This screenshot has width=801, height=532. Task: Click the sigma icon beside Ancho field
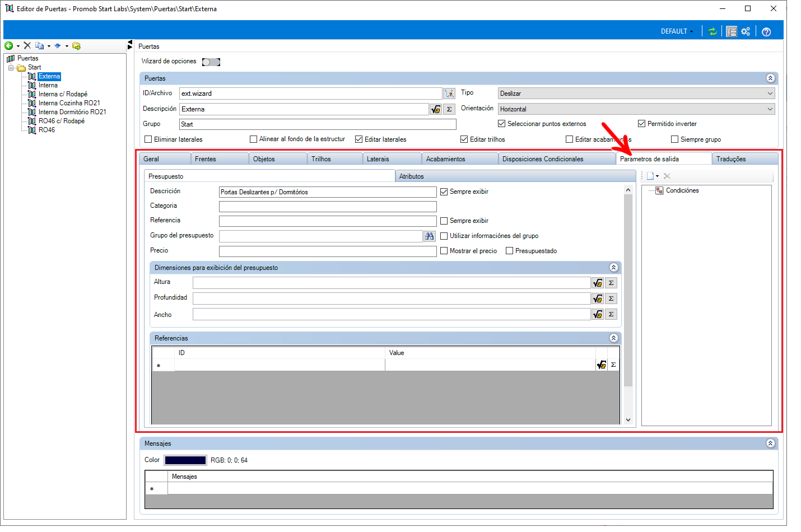(611, 314)
